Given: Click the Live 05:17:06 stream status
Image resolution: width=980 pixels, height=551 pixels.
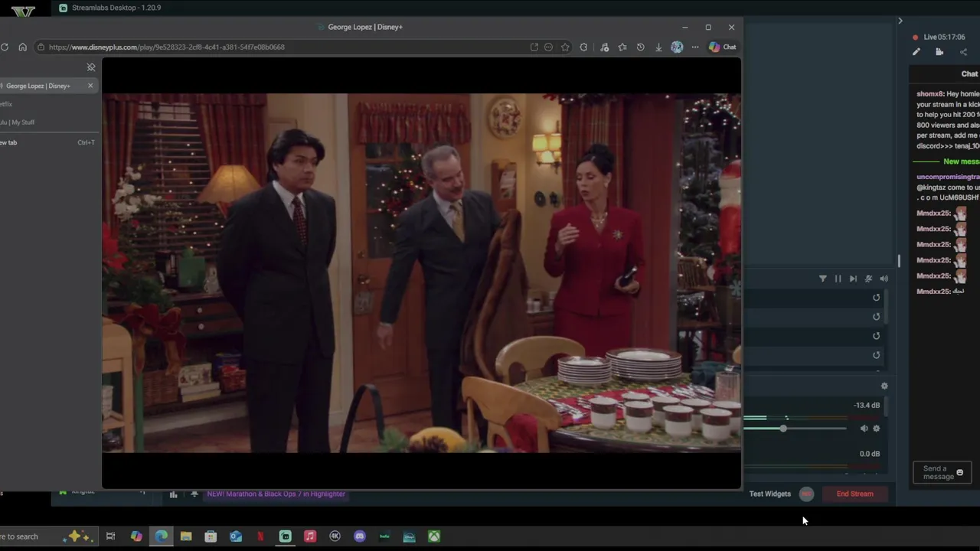Looking at the screenshot, I should coord(939,37).
